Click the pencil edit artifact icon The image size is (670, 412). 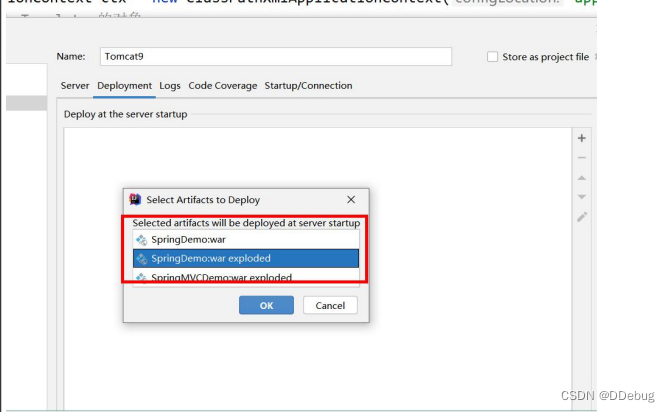point(582,217)
